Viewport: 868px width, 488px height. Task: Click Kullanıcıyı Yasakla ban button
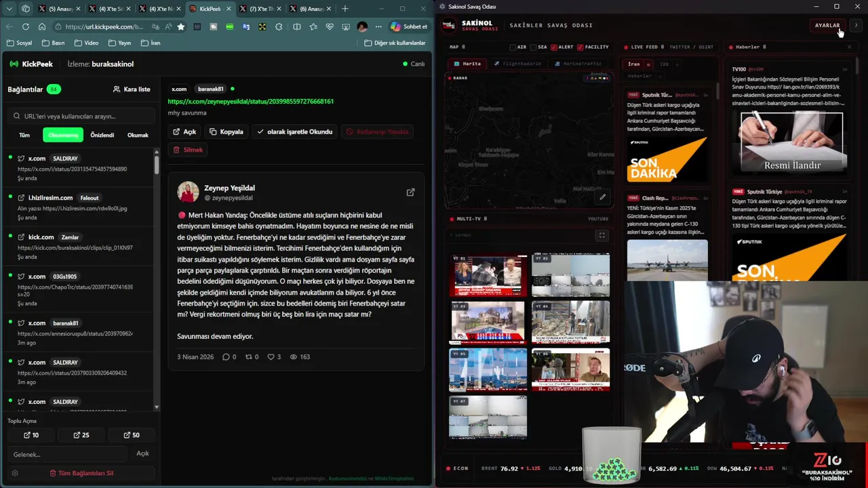(377, 131)
